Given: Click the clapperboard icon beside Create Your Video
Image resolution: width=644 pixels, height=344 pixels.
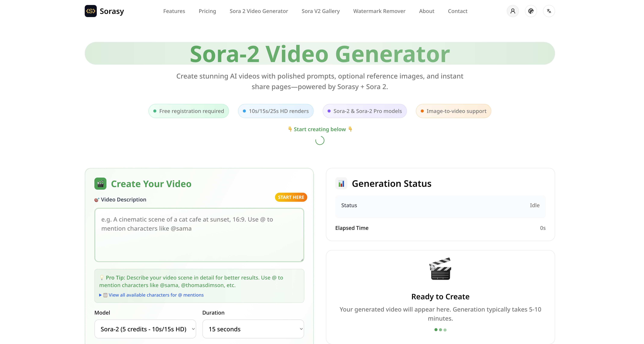Looking at the screenshot, I should point(100,184).
